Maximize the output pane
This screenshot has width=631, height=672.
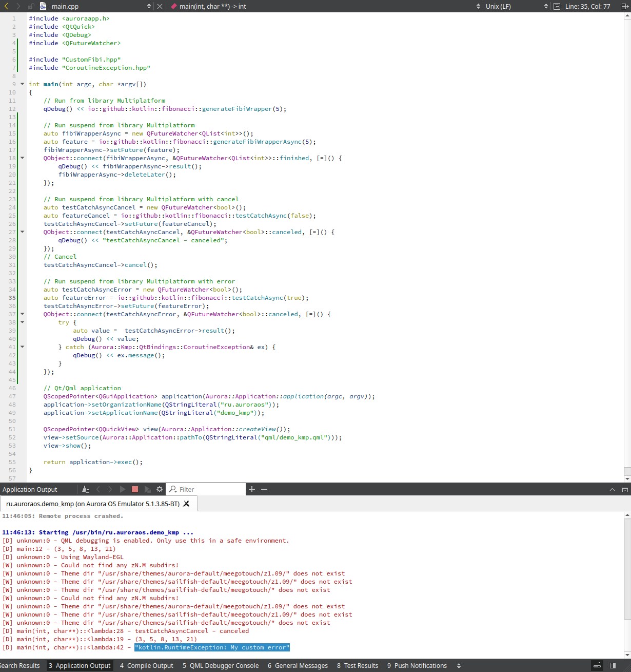click(612, 490)
